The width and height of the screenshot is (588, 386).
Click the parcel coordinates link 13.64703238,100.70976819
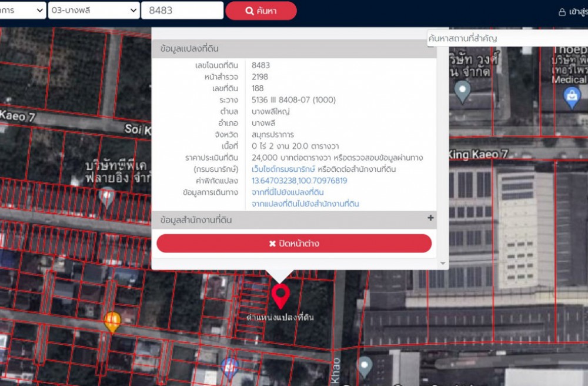coord(299,181)
